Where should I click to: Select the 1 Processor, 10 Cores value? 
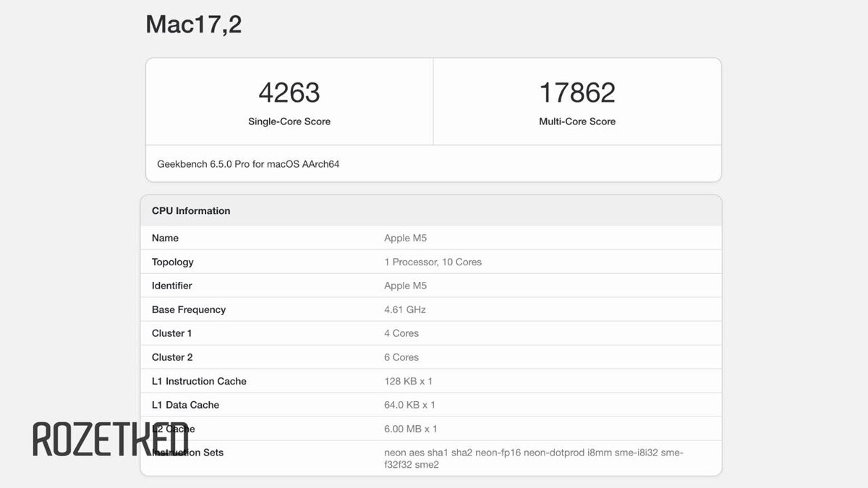tap(433, 262)
